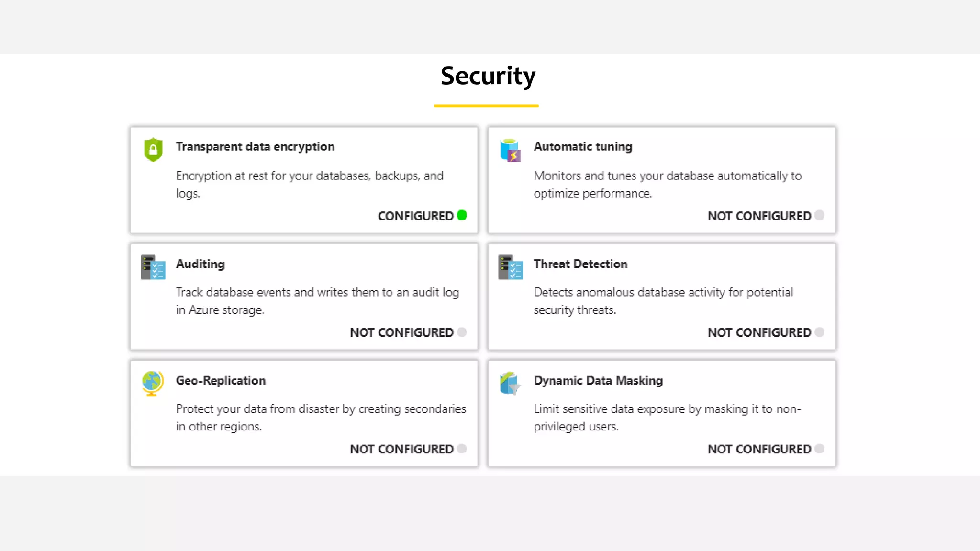Open the Automatic tuning title
The height and width of the screenshot is (551, 980).
pos(583,146)
